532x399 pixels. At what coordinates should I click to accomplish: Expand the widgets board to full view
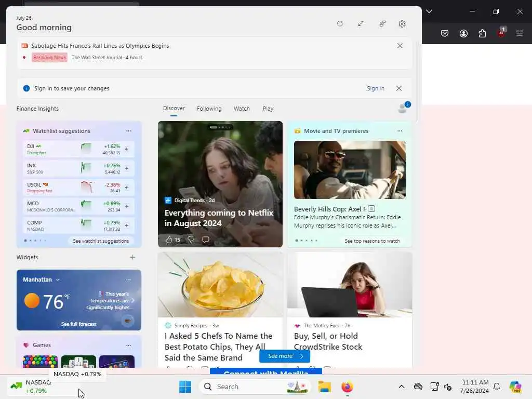(x=361, y=24)
